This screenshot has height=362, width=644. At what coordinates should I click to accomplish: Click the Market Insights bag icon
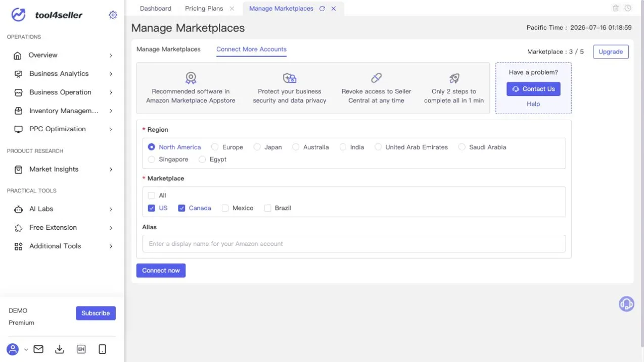[x=19, y=170]
